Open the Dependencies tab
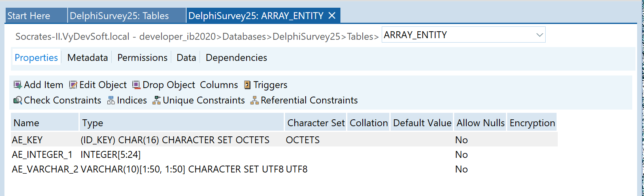Viewport: 644px width, 196px height. 236,58
